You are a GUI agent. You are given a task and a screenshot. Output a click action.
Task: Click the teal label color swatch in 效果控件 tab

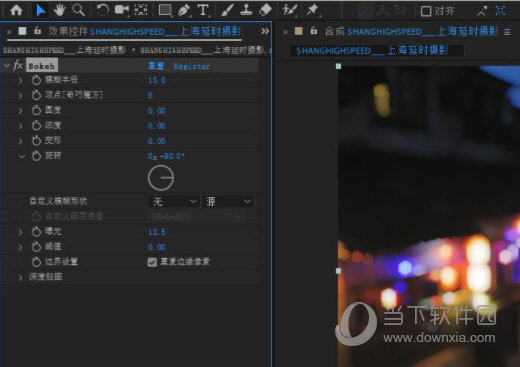(22, 31)
